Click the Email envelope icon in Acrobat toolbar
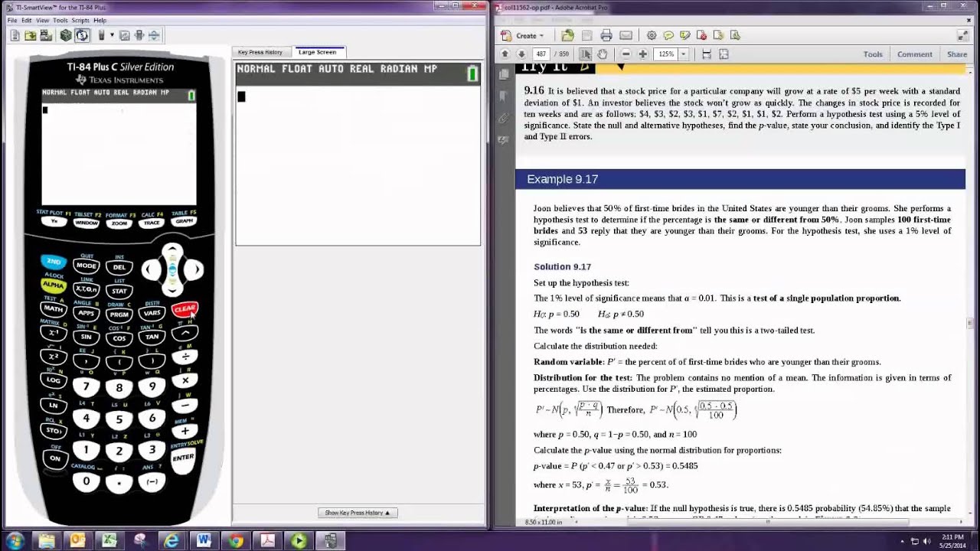Viewport: 980px width, 551px height. pyautogui.click(x=626, y=35)
